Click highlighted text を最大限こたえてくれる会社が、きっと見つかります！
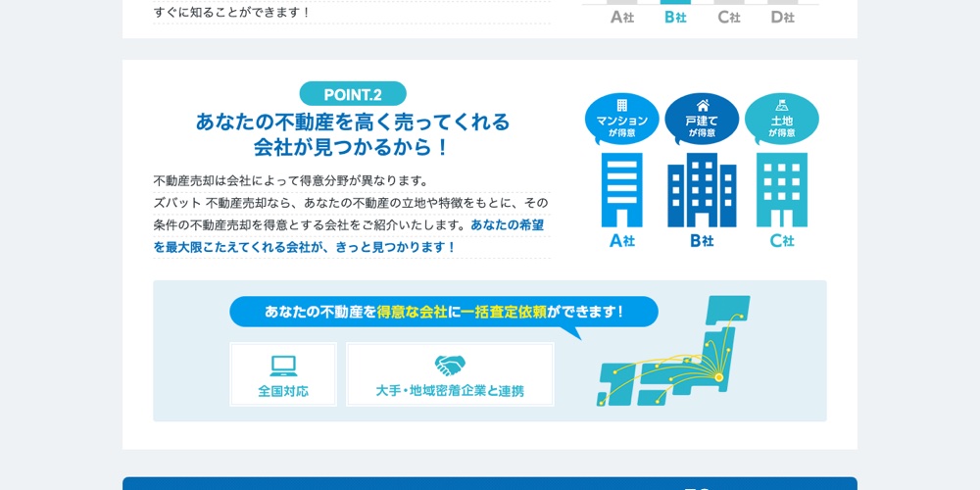Viewport: 980px width, 490px height. pos(305,247)
